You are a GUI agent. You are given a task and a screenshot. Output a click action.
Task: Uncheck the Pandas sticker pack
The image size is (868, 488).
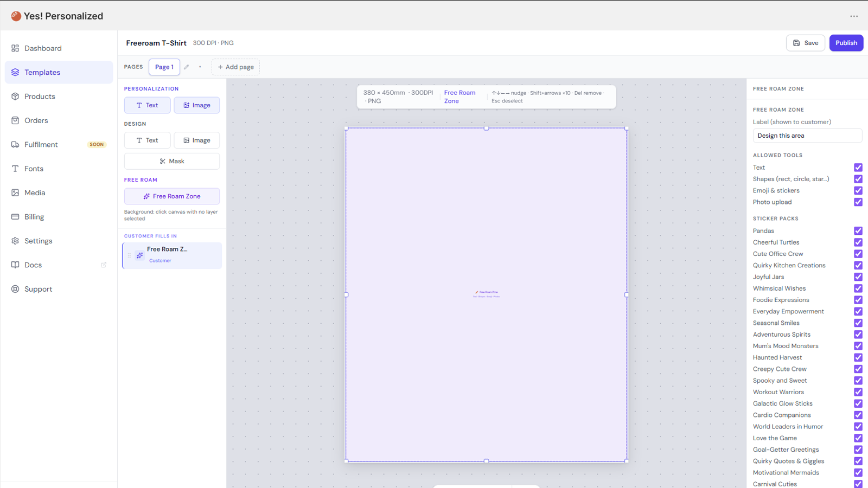[x=858, y=231]
